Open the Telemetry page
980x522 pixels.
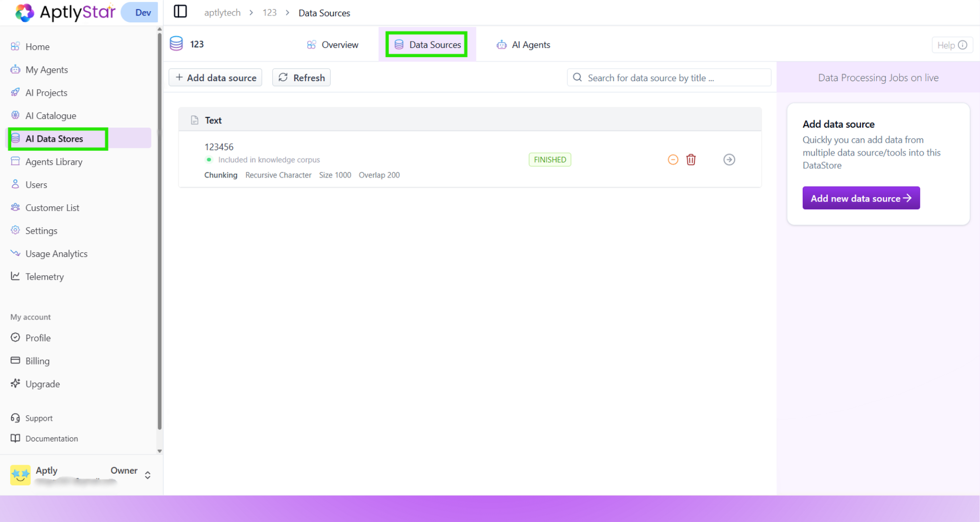tap(45, 276)
